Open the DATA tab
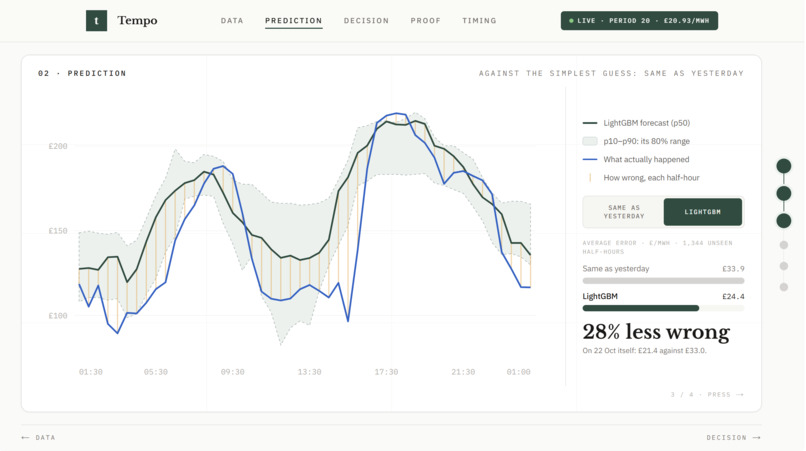The height and width of the screenshot is (451, 806). (232, 21)
